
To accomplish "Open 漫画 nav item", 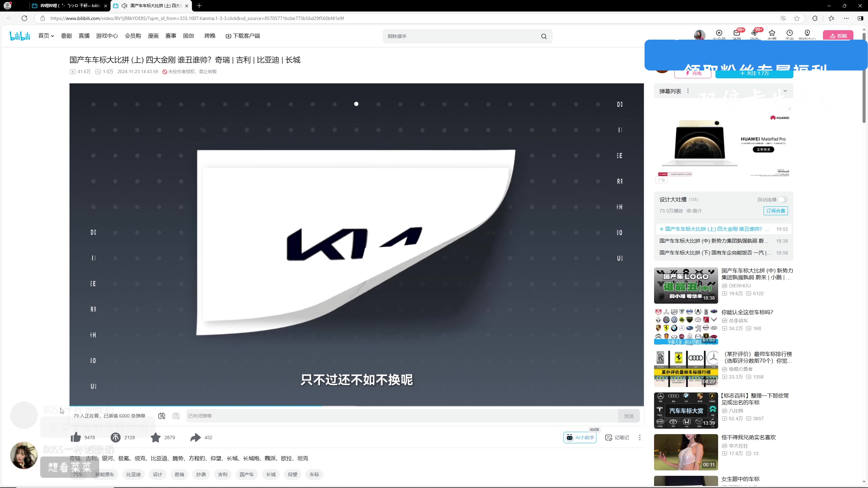I will coord(153,36).
